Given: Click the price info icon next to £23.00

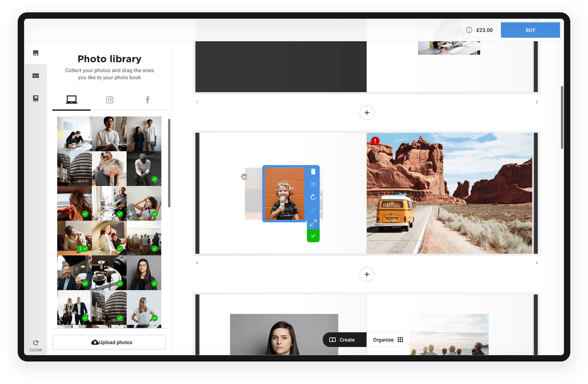Looking at the screenshot, I should coord(469,30).
